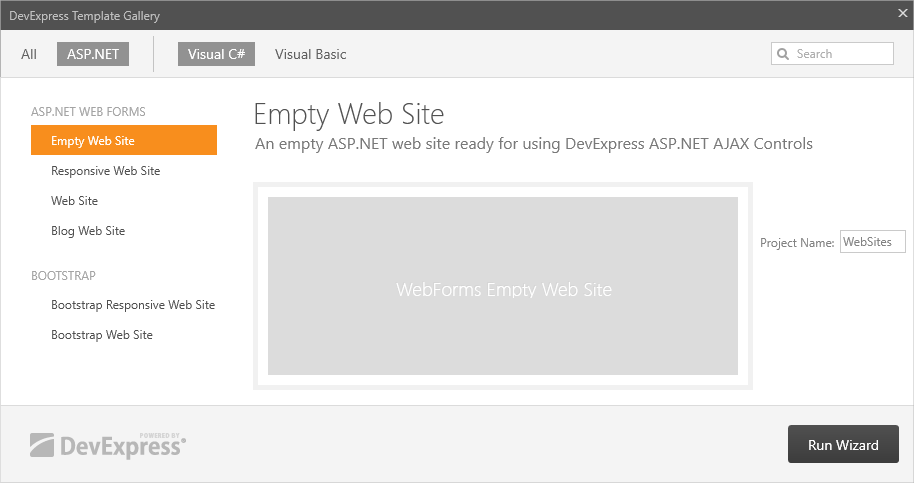Toggle the ASP.NET platform filter
This screenshot has width=914, height=483.
[93, 54]
